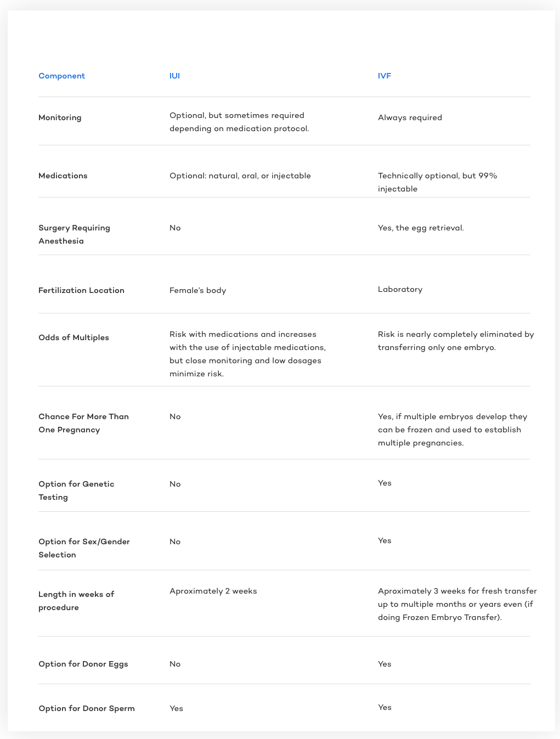Viewport: 560px width, 739px height.
Task: Select the Option for Donor Eggs label
Action: (83, 664)
